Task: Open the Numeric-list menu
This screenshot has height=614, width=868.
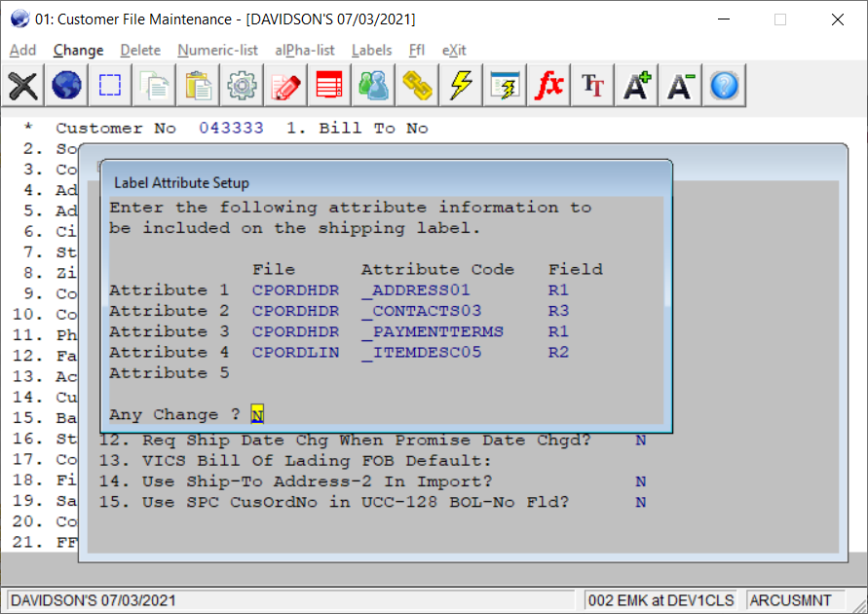Action: pos(217,51)
